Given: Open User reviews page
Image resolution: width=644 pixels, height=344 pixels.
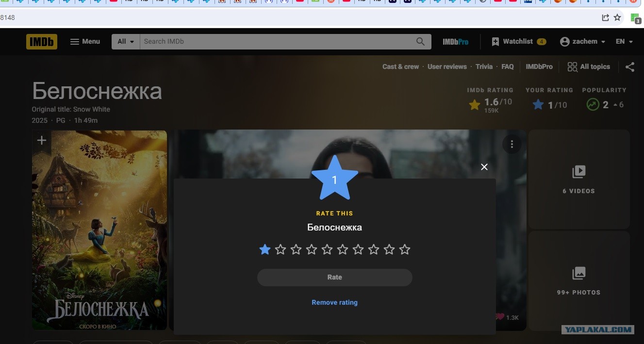Looking at the screenshot, I should coord(447,67).
